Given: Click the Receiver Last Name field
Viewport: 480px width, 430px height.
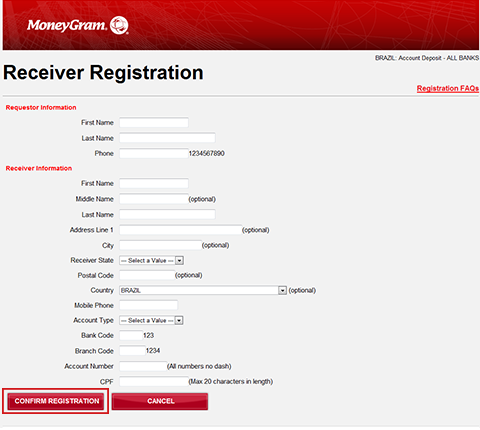Looking at the screenshot, I should pos(167,214).
